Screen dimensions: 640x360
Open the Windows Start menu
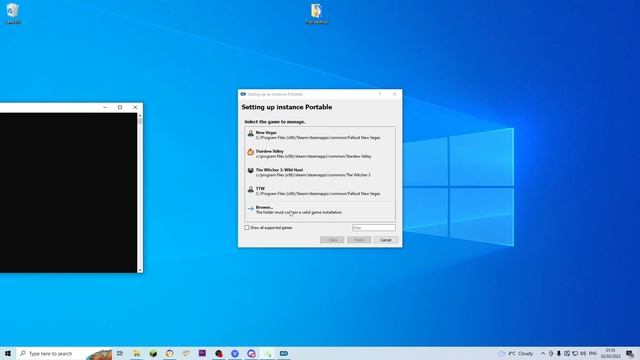coord(8,353)
